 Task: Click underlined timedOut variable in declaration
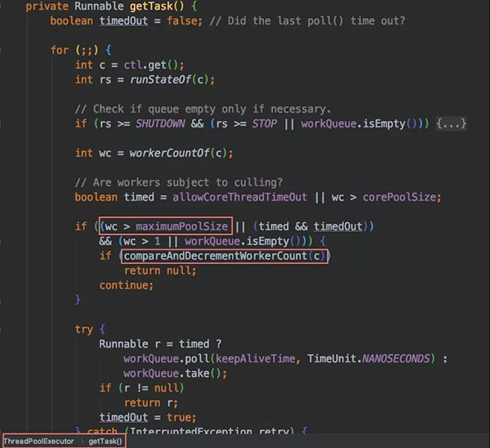[123, 21]
